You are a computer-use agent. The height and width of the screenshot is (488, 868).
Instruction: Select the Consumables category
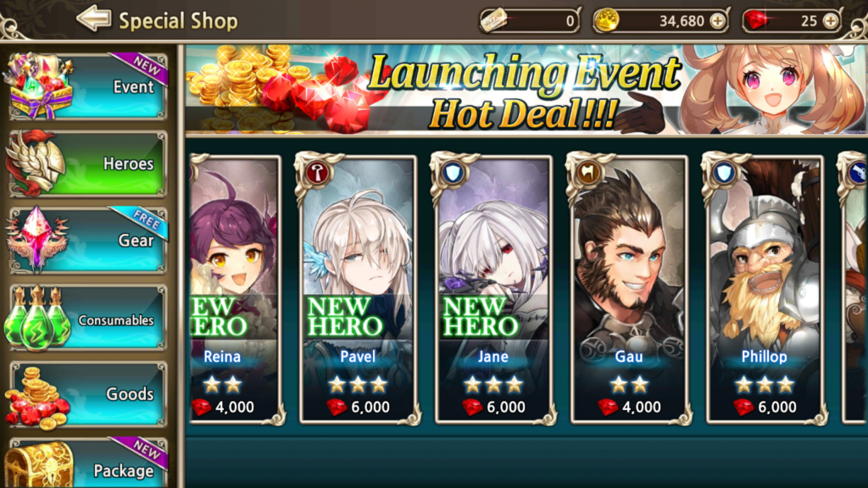point(87,318)
